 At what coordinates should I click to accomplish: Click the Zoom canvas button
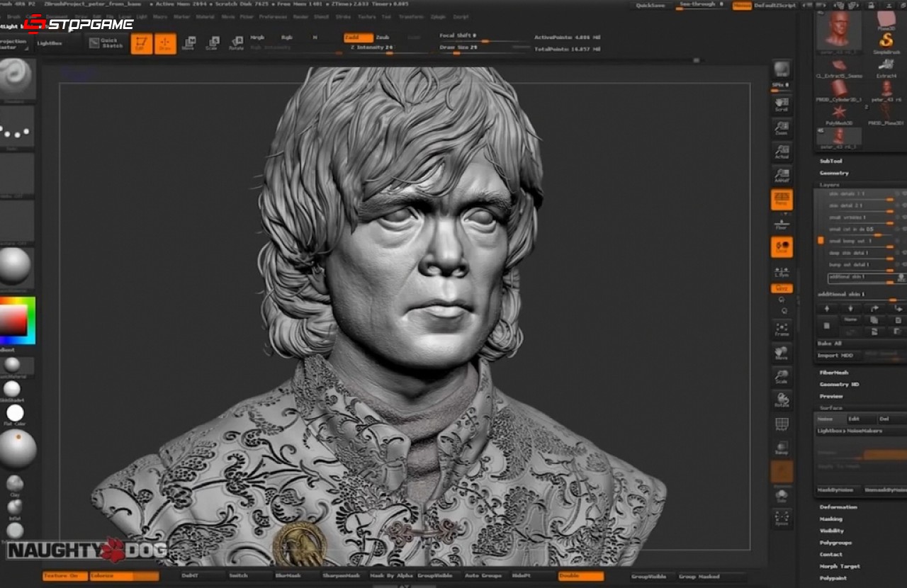[x=782, y=128]
